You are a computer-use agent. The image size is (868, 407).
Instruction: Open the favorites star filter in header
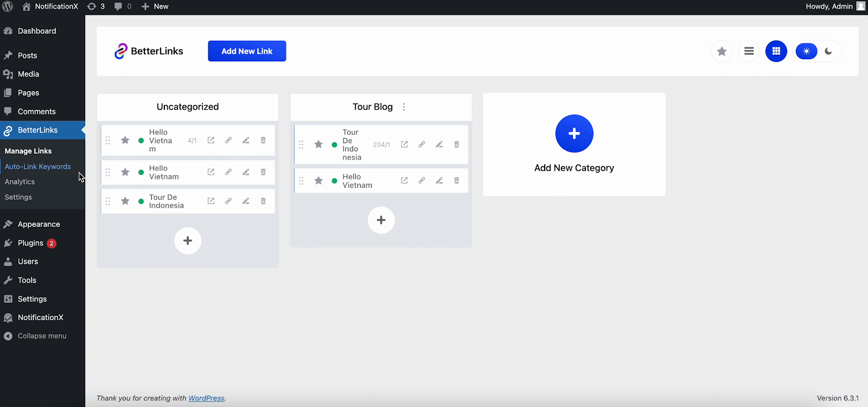point(722,51)
